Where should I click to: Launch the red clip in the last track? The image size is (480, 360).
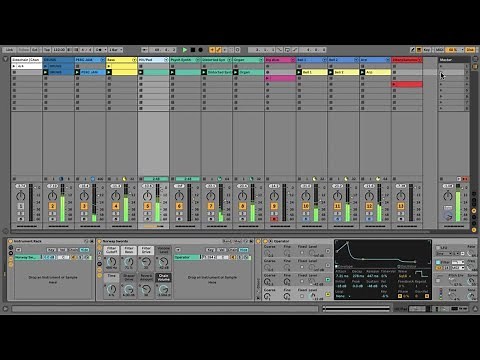394,84
